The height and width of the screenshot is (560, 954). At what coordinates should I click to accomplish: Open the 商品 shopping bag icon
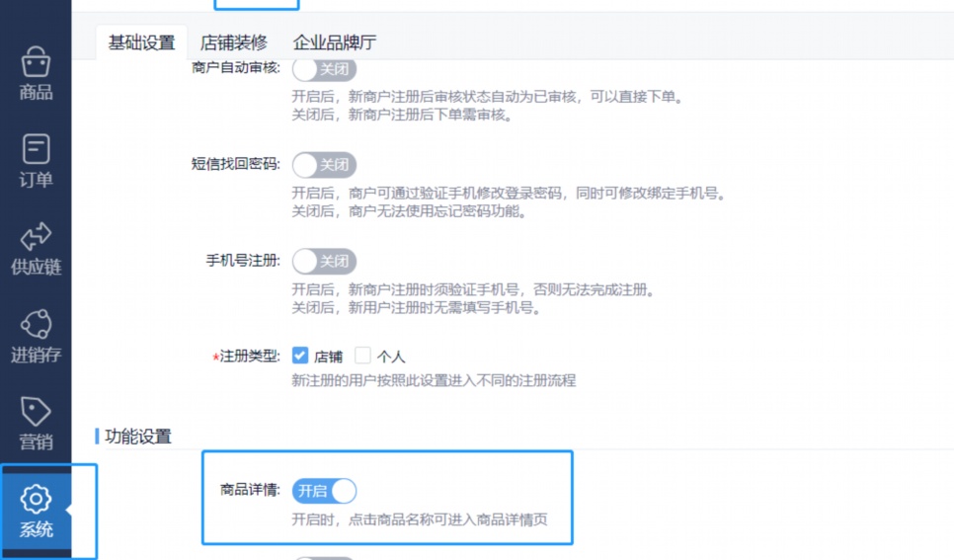(x=36, y=62)
